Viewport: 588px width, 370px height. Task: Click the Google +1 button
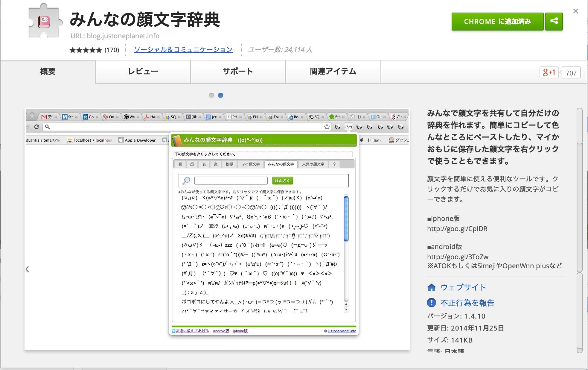549,72
